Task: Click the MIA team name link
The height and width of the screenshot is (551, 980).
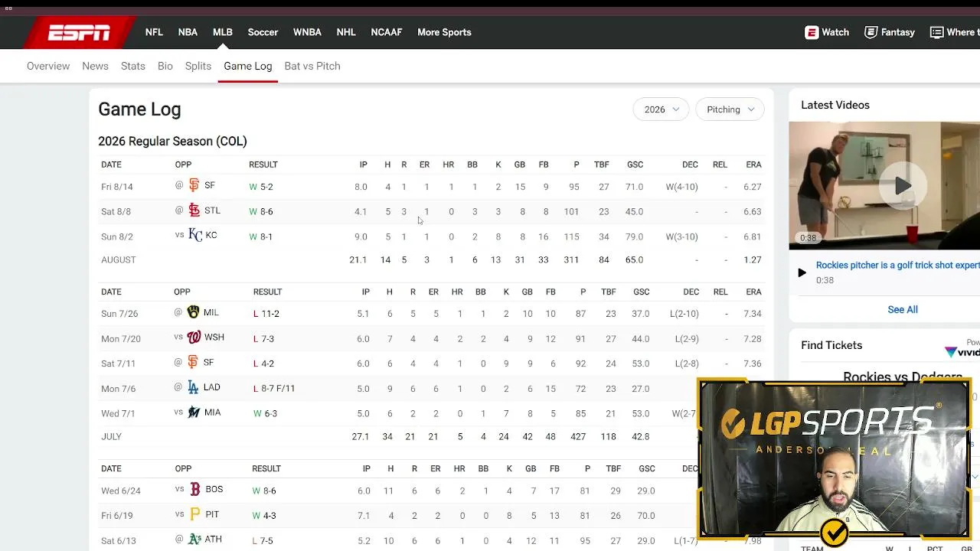Action: pyautogui.click(x=212, y=412)
